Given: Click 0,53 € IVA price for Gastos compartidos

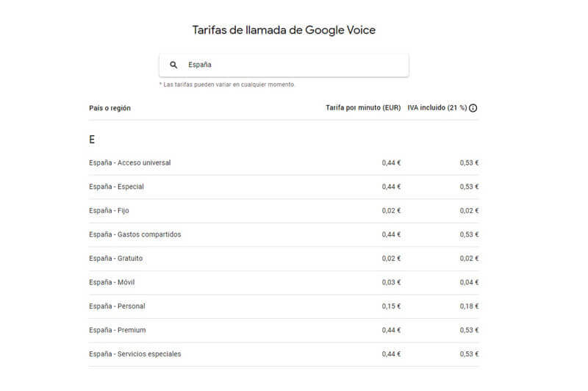Looking at the screenshot, I should [x=469, y=234].
